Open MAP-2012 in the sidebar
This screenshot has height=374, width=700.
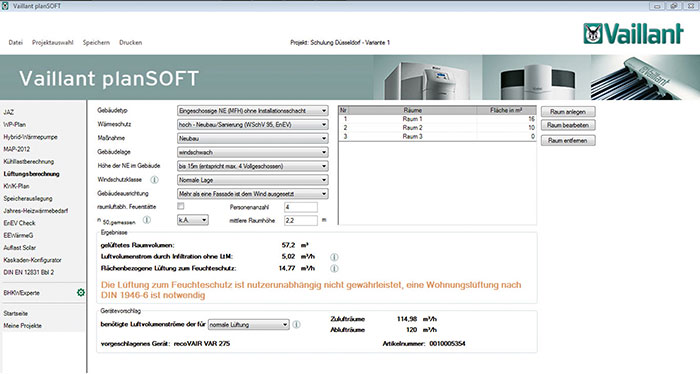tap(16, 149)
